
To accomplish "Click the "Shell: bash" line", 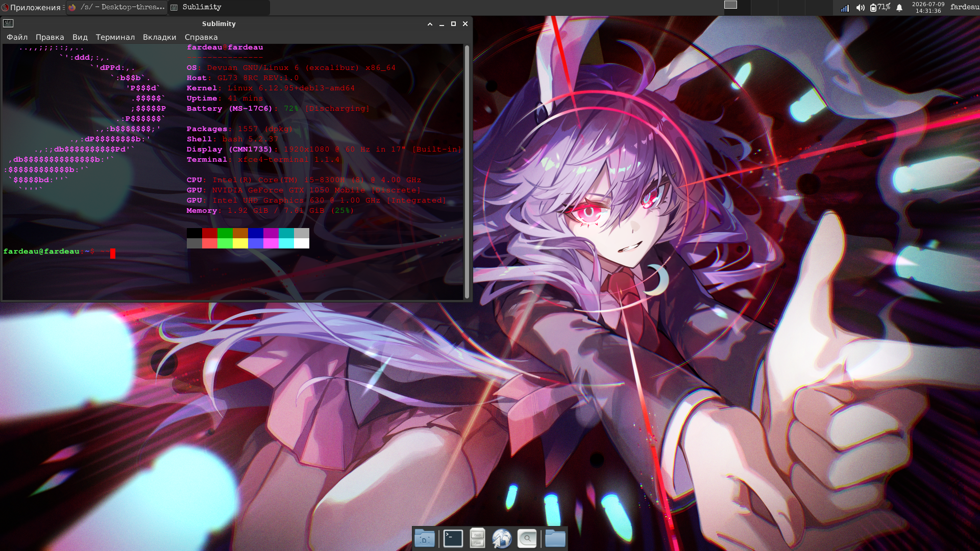I will pyautogui.click(x=233, y=139).
